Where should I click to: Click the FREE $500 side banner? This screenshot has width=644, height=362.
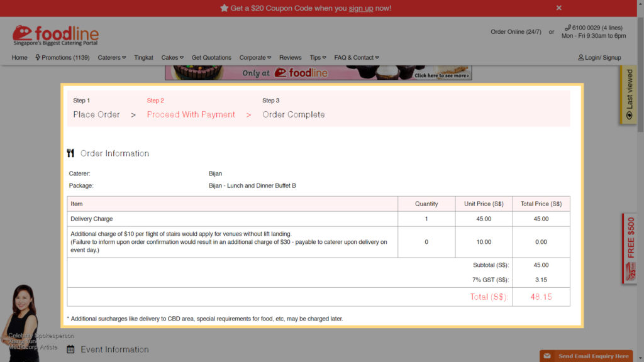[x=630, y=248]
